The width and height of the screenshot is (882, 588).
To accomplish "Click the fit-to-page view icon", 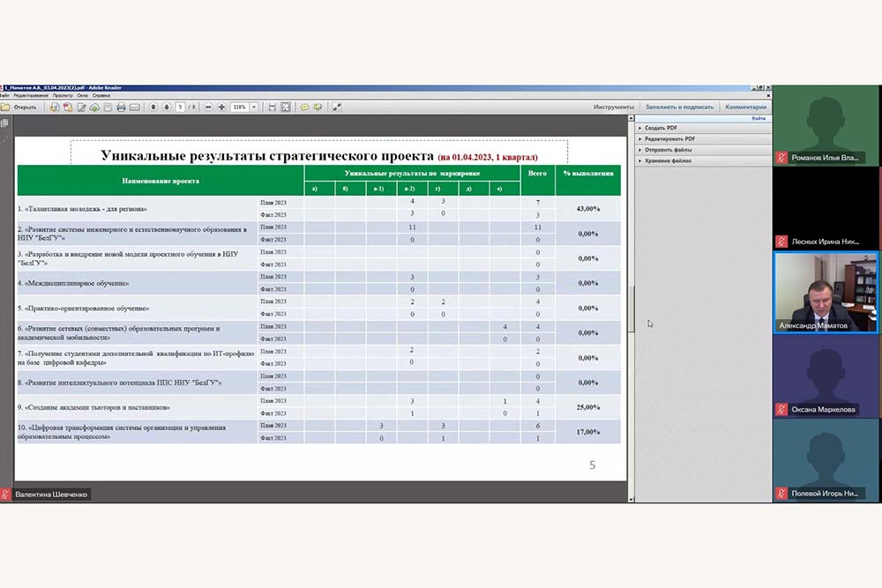I will [286, 107].
